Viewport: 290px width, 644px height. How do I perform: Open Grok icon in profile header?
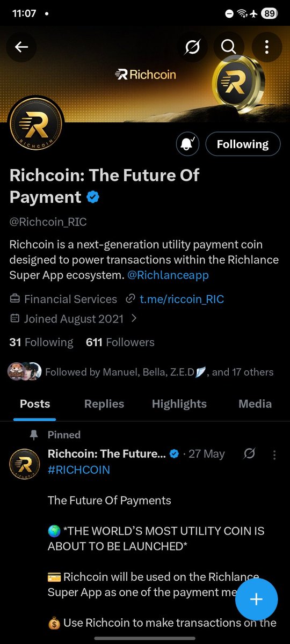(193, 47)
